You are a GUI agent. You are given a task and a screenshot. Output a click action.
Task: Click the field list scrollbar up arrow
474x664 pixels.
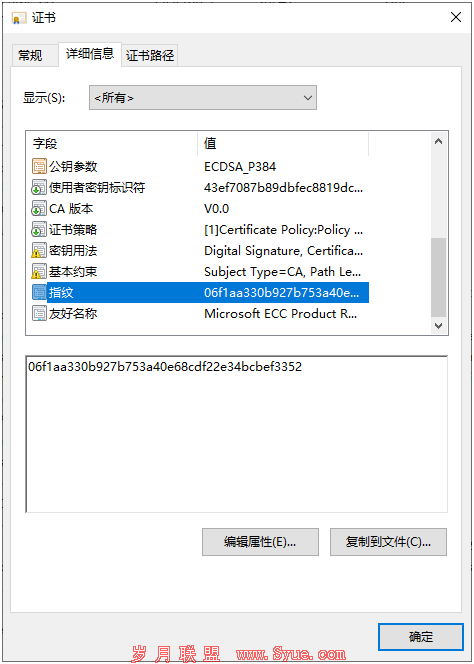tap(438, 141)
